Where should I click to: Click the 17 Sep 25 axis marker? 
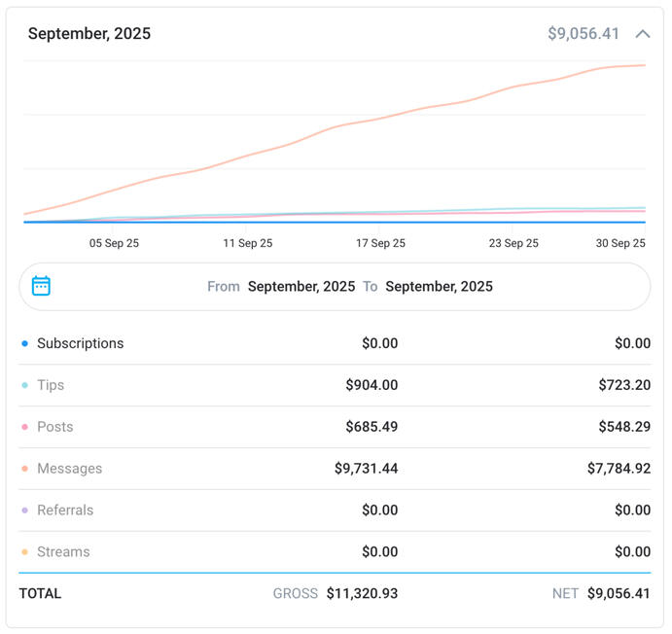pos(380,243)
